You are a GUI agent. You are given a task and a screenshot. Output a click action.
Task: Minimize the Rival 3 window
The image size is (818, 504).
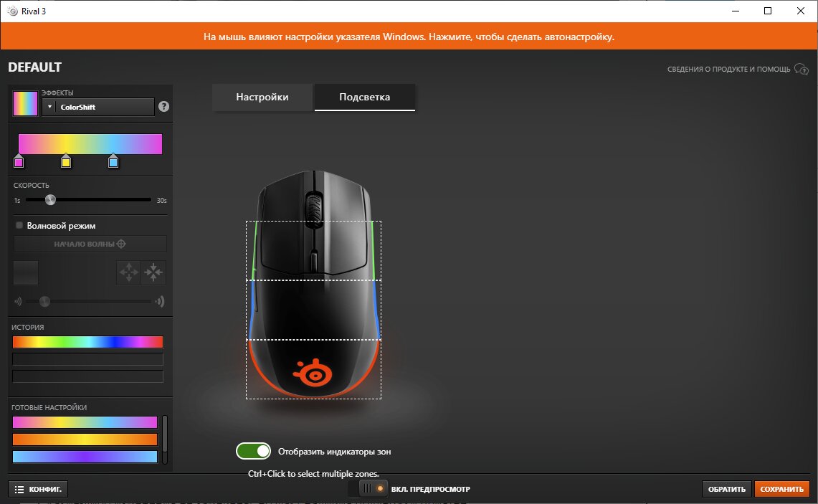click(736, 11)
